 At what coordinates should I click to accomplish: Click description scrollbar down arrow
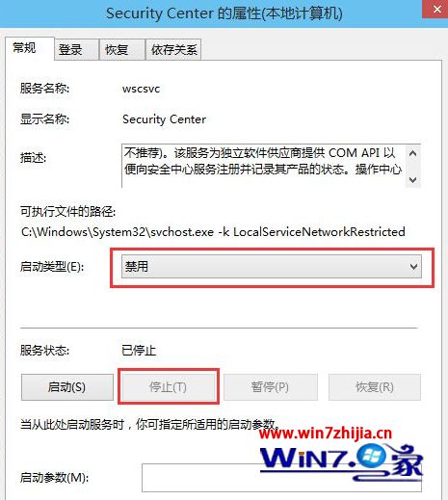click(x=413, y=180)
